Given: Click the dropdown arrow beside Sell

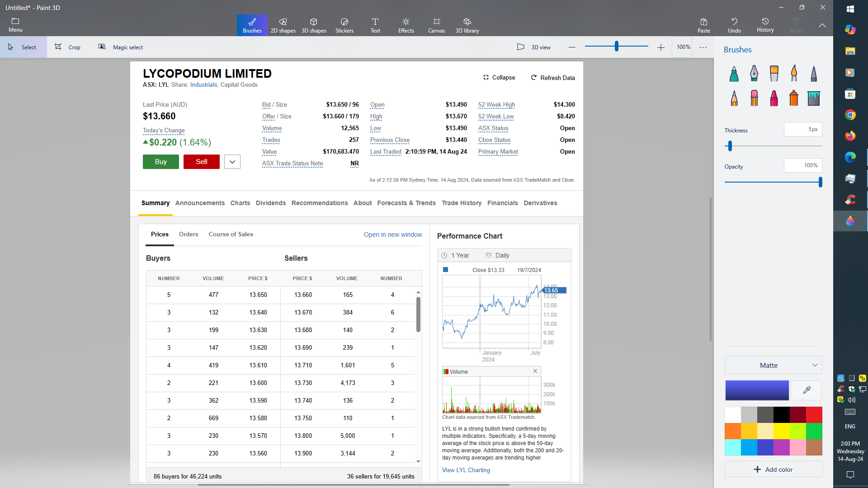Looking at the screenshot, I should (x=232, y=162).
